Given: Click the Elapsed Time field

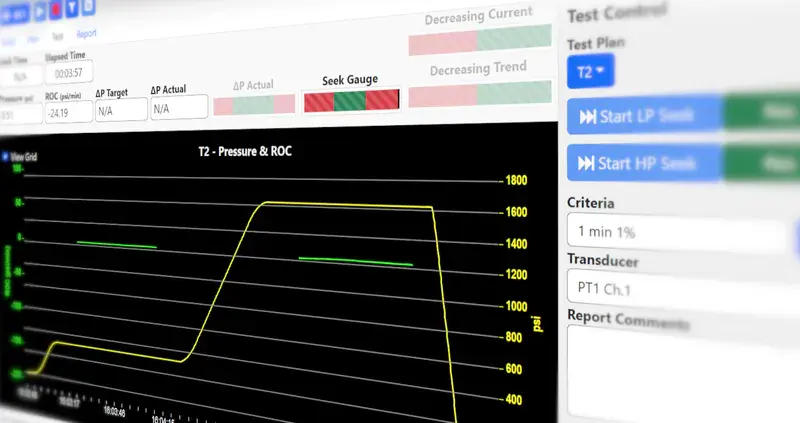Looking at the screenshot, I should (x=69, y=73).
